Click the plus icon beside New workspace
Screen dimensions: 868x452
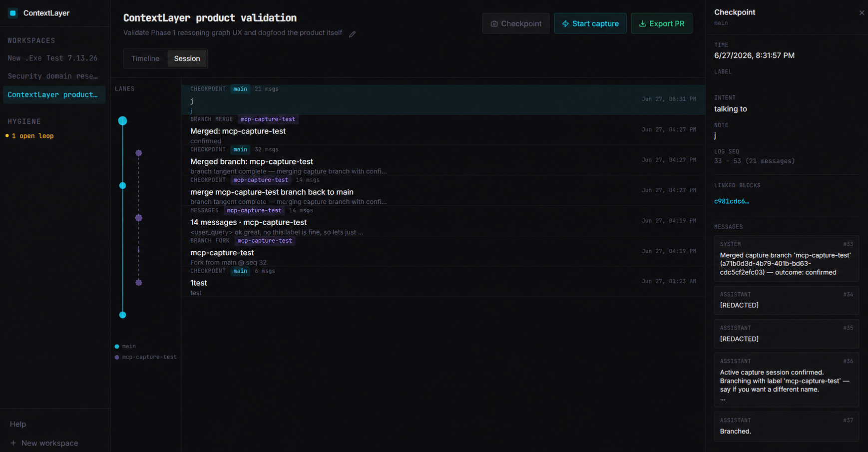point(13,443)
